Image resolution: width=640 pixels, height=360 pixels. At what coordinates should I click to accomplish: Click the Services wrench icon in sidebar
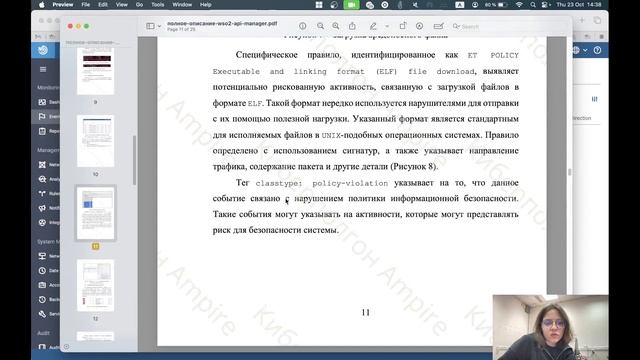click(42, 314)
